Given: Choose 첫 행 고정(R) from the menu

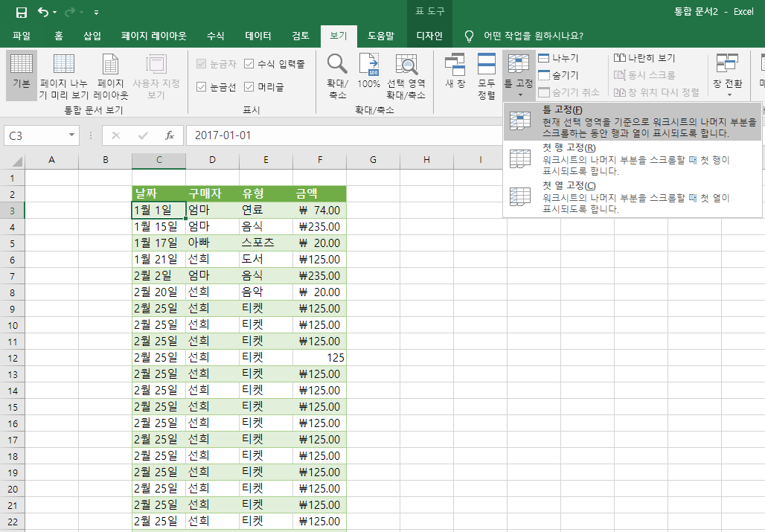Looking at the screenshot, I should (x=633, y=159).
